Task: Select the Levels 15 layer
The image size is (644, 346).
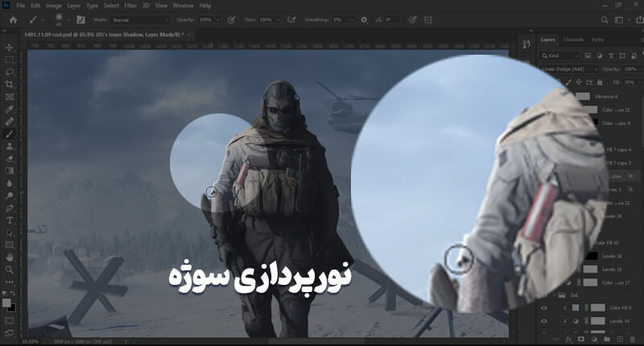Action: [x=612, y=270]
